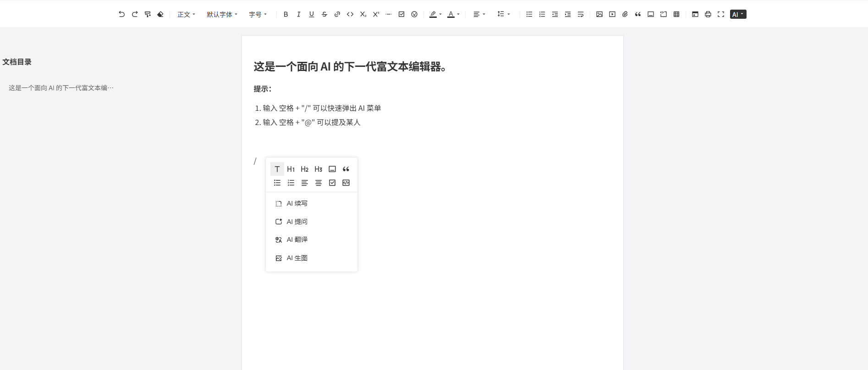Apply the font color A swatch
This screenshot has height=370, width=868.
tap(451, 14)
